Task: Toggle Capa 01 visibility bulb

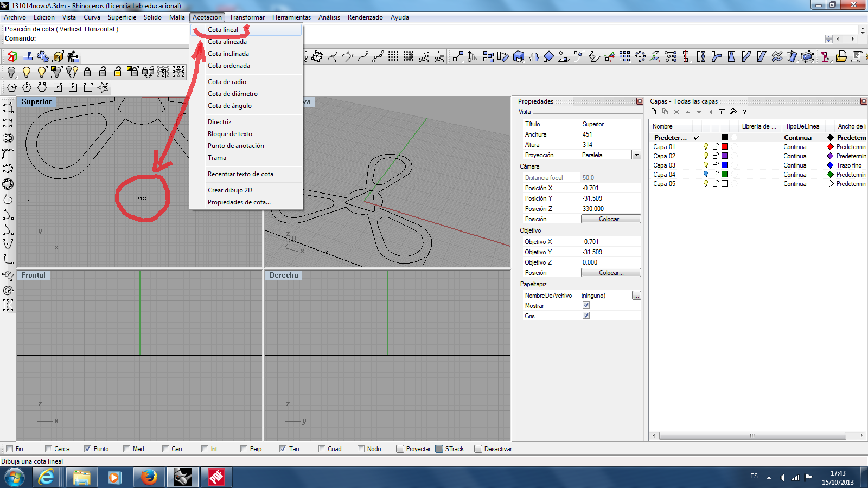Action: click(705, 146)
